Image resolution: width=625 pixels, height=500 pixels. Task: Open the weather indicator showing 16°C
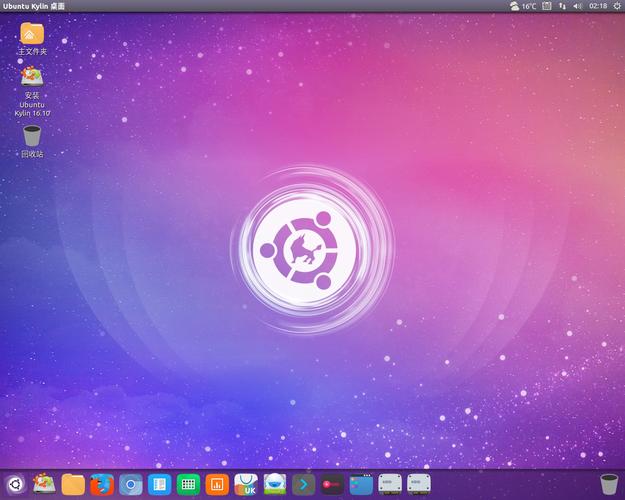click(523, 6)
